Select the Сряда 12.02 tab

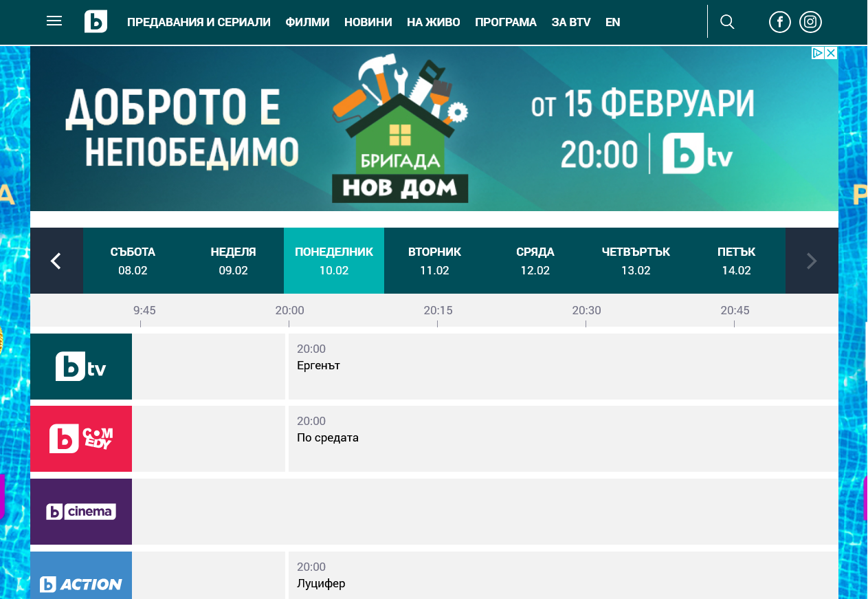click(535, 261)
